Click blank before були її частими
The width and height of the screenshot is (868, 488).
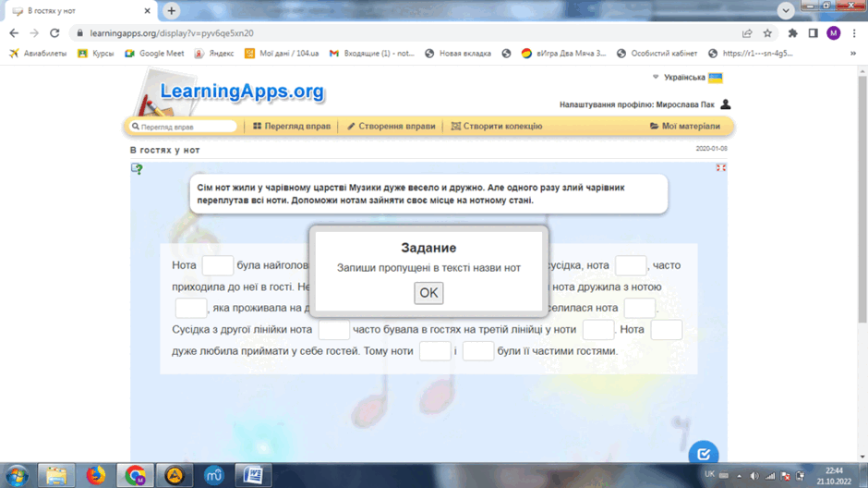pyautogui.click(x=477, y=351)
